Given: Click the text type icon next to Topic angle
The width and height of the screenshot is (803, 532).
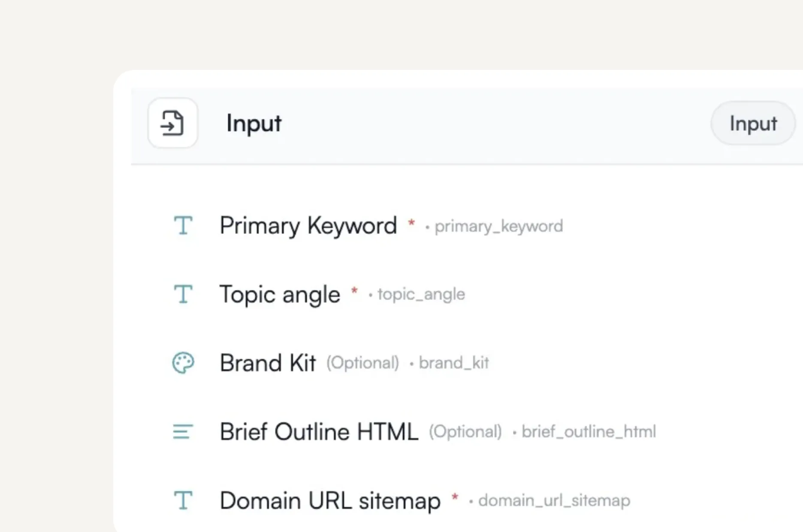Looking at the screenshot, I should [183, 294].
